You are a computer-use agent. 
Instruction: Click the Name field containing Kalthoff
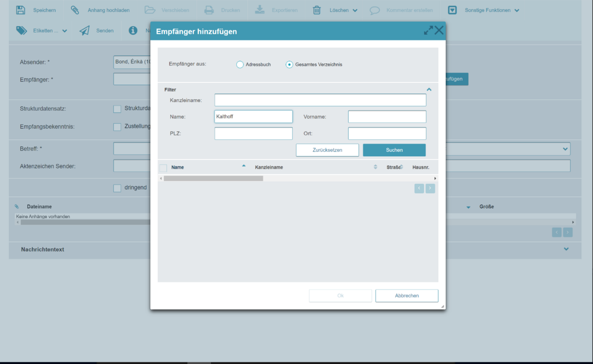click(x=254, y=117)
